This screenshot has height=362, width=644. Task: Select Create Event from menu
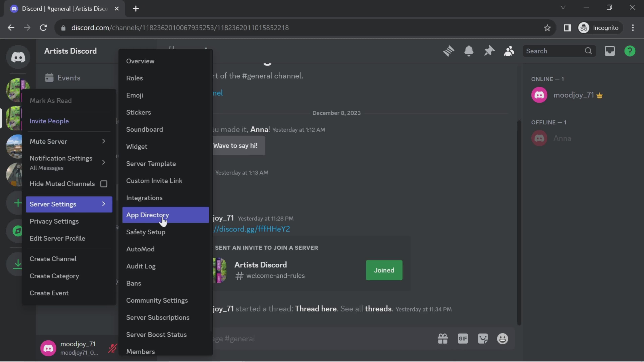click(69, 293)
